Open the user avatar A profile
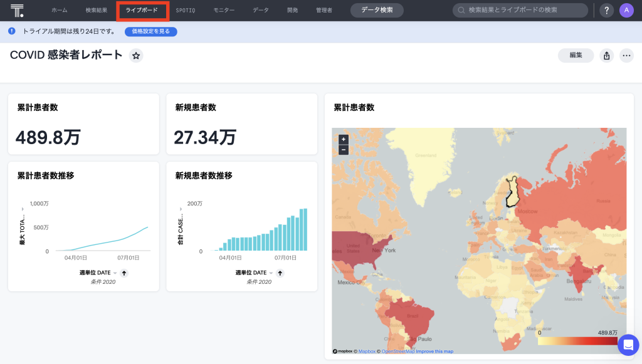The image size is (642, 364). [x=626, y=11]
